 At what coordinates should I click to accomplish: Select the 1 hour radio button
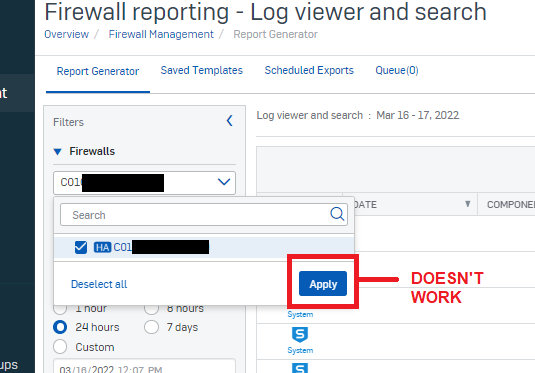(x=60, y=309)
